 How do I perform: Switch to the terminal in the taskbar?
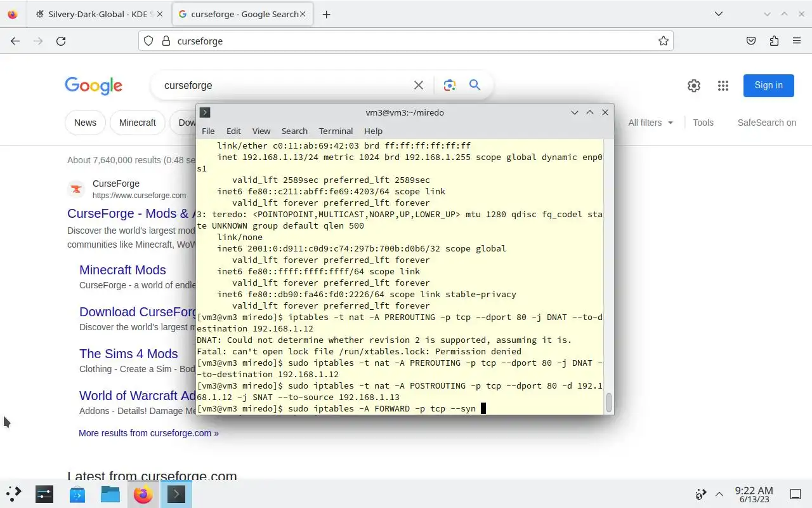[176, 494]
